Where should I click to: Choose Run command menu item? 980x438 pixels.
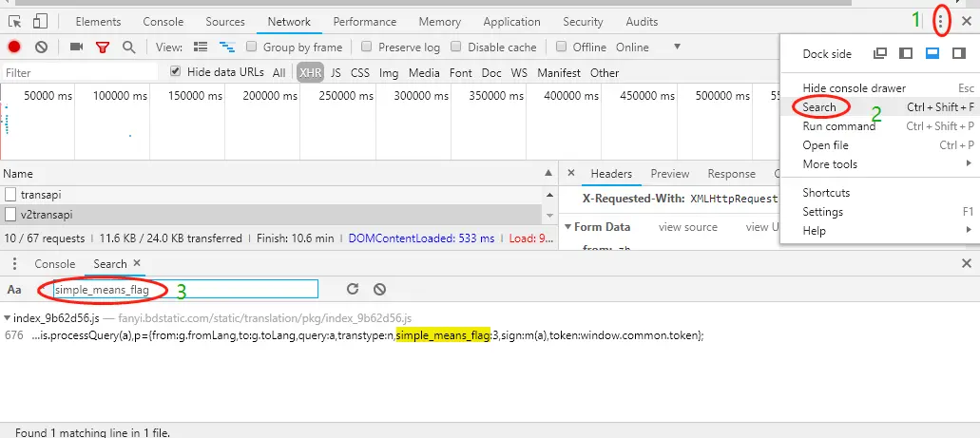pyautogui.click(x=879, y=126)
